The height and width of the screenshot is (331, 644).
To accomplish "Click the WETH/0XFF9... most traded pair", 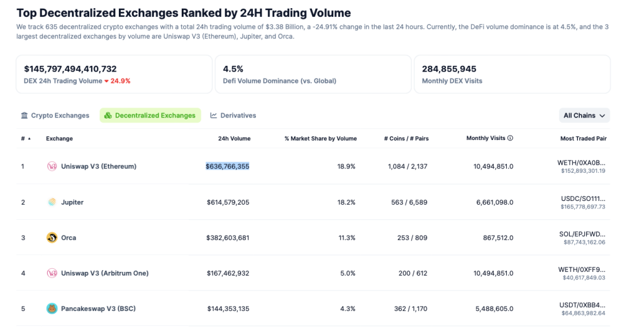I will tap(582, 269).
